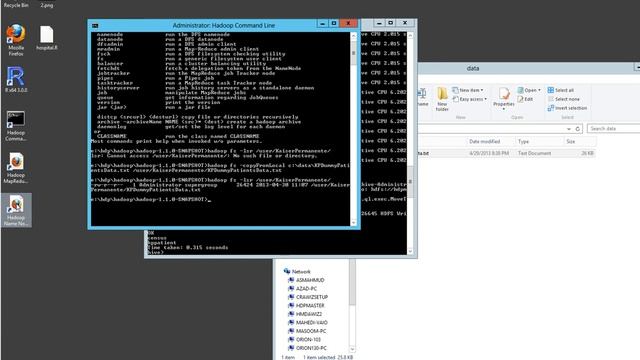This screenshot has width=640, height=360.
Task: Click the 26 KB size cell
Action: [x=587, y=153]
